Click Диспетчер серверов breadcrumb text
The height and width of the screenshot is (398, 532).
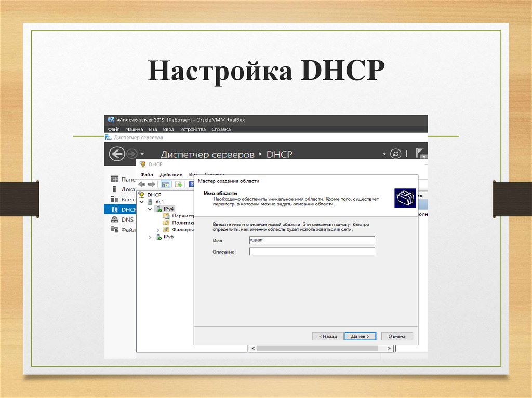pos(207,154)
